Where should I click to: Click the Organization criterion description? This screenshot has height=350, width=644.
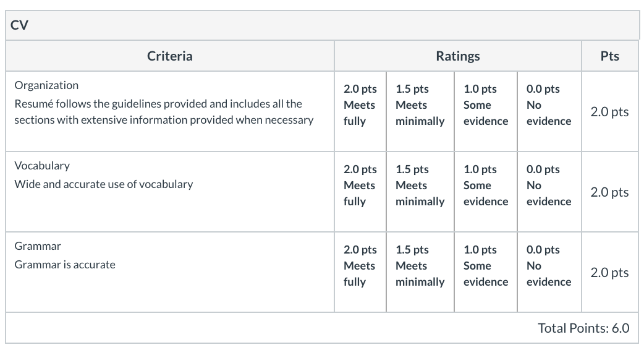(x=164, y=112)
